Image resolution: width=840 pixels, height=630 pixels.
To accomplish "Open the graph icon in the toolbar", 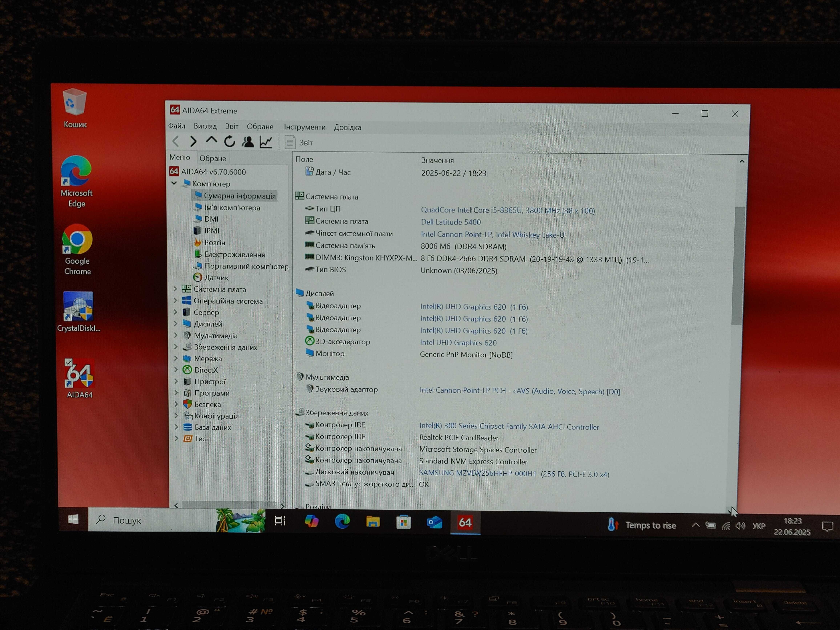I will point(266,142).
